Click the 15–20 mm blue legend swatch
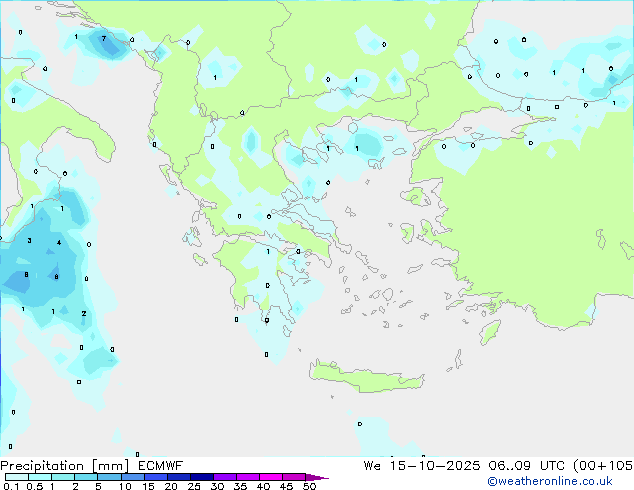The image size is (634, 490). click(156, 477)
